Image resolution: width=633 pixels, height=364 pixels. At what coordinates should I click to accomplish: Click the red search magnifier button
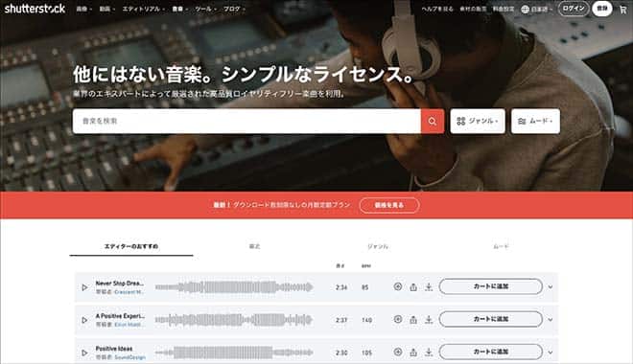coord(433,121)
